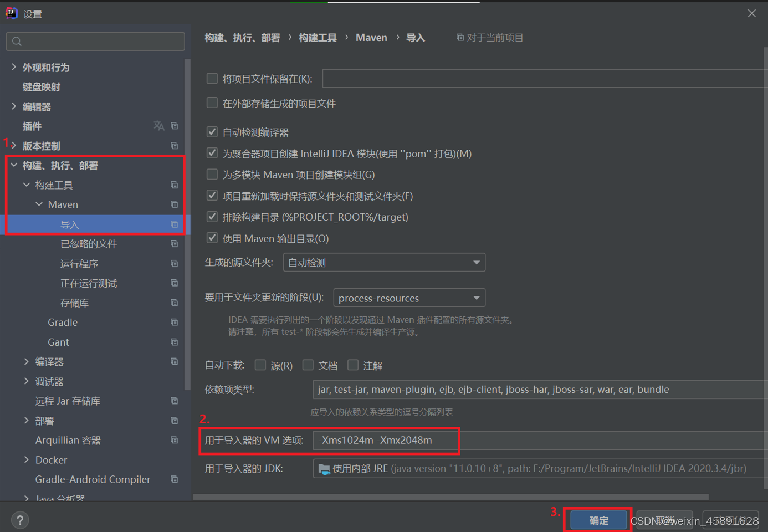
Task: Click the language icon next to 插件
Action: coord(159,126)
